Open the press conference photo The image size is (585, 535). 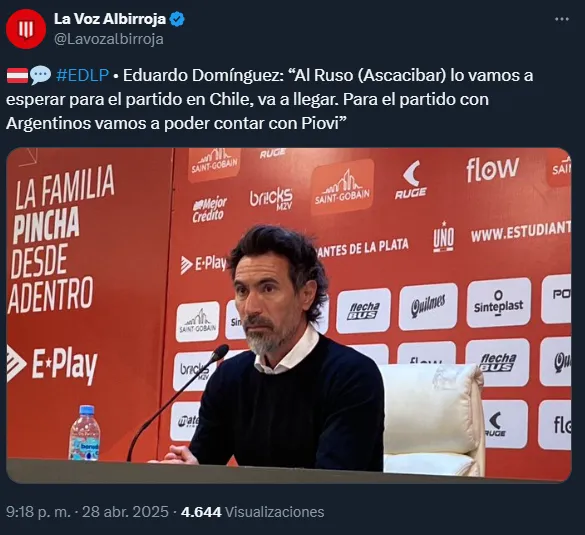pyautogui.click(x=289, y=315)
